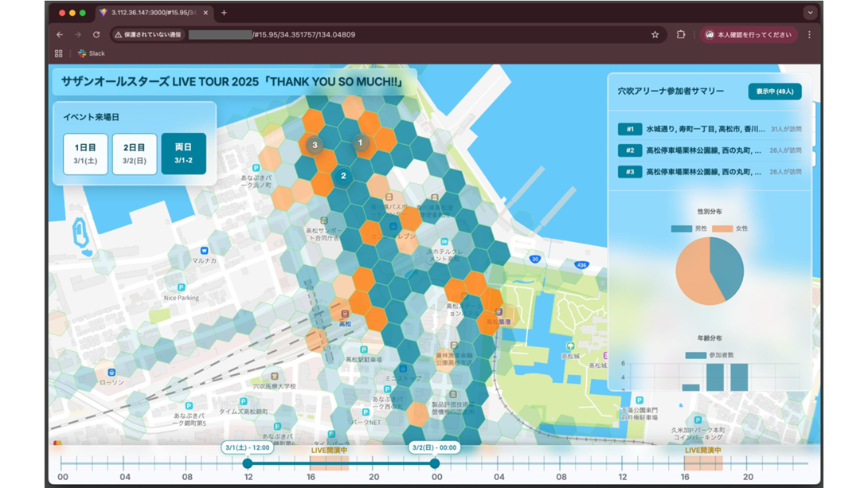Screen dimensions: 868x488
Task: Select the 2日目 3/2(日) day option
Action: pyautogui.click(x=134, y=154)
